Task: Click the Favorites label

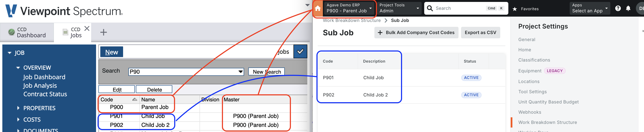Action: pos(529,9)
